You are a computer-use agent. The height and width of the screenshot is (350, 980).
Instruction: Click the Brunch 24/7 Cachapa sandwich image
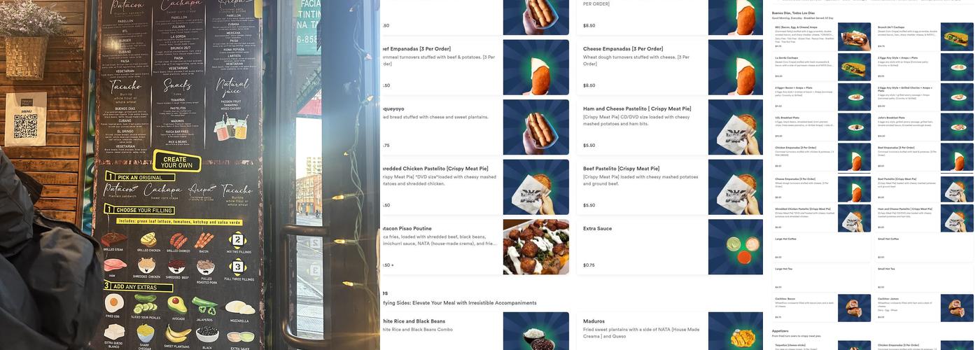(957, 36)
